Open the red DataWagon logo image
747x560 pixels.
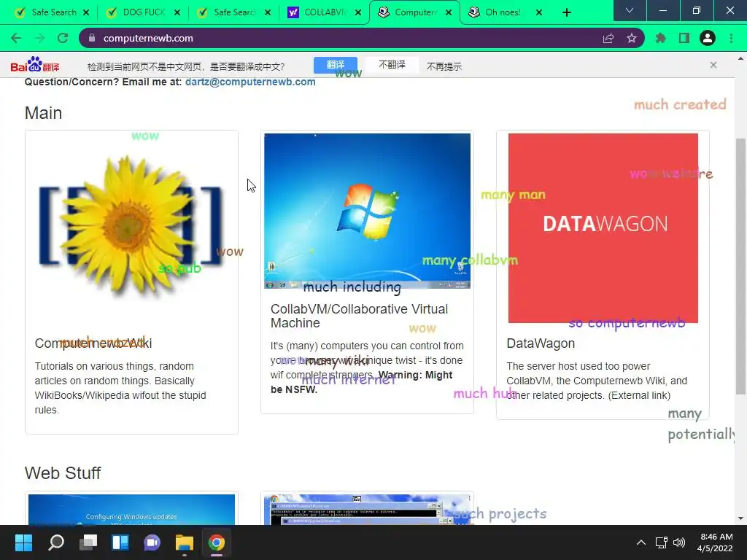pos(603,228)
